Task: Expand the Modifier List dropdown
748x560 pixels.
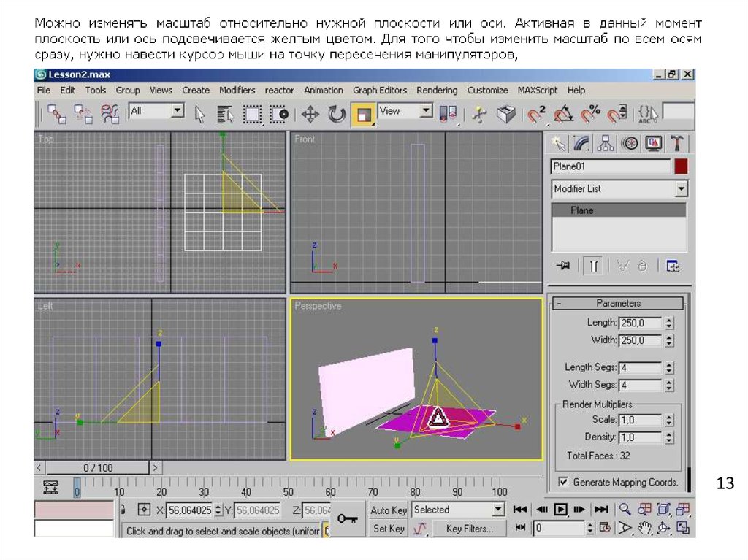Action: pos(681,189)
